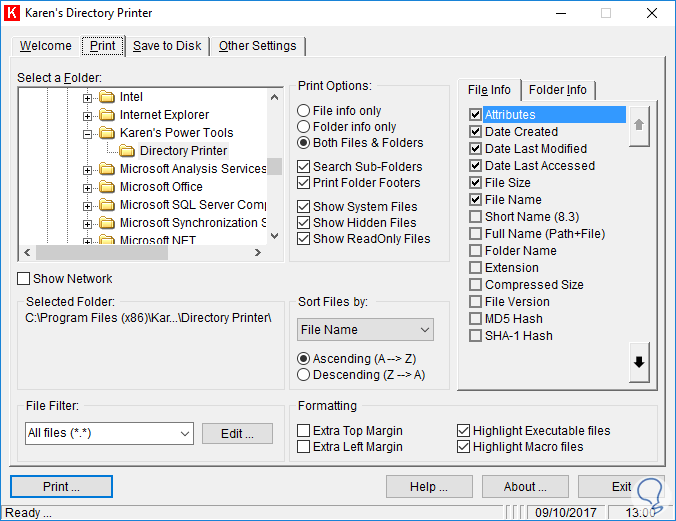Move selected field up with arrow button
The height and width of the screenshot is (521, 676).
639,126
